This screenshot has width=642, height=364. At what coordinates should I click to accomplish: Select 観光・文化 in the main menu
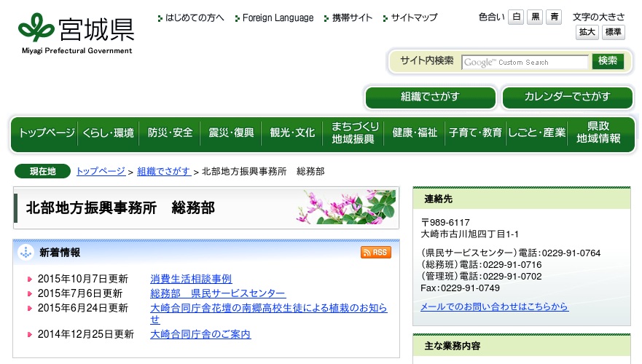tap(292, 133)
